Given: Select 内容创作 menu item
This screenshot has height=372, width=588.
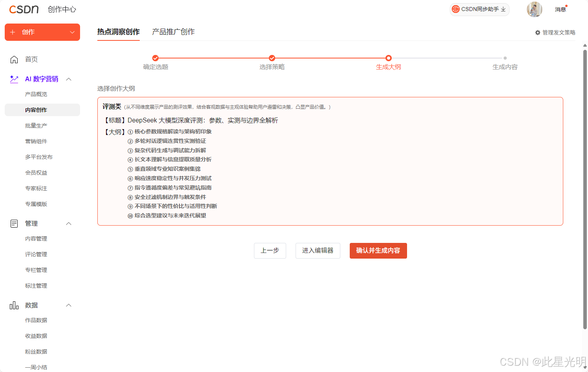Looking at the screenshot, I should 42,110.
